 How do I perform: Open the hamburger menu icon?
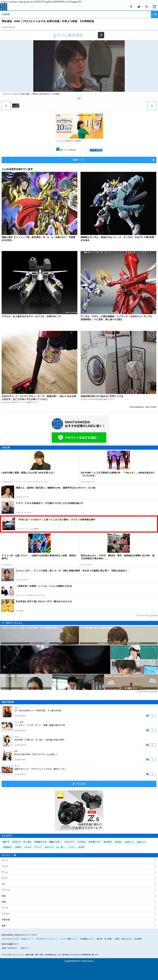pyautogui.click(x=154, y=7)
